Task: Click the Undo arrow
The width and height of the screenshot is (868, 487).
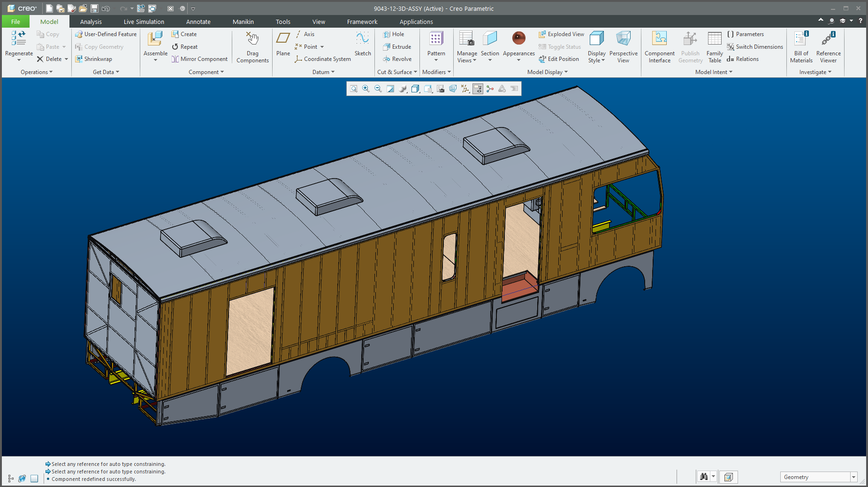Action: pyautogui.click(x=106, y=8)
